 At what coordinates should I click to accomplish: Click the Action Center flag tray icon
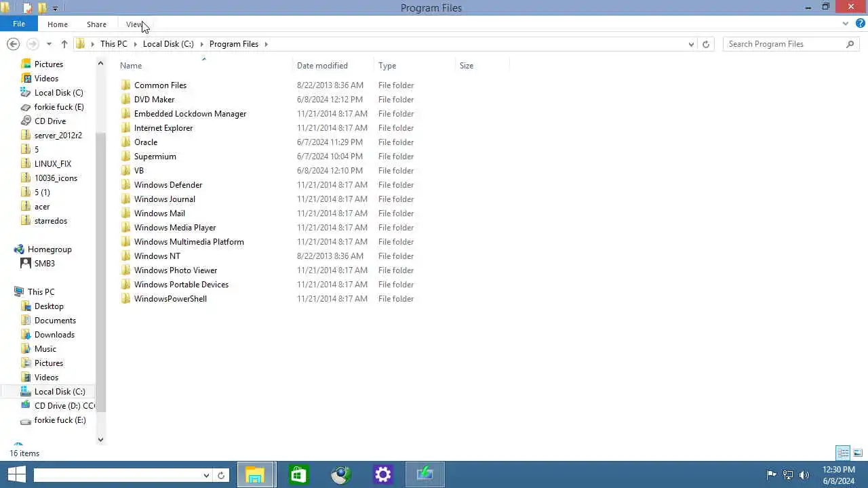click(x=771, y=475)
